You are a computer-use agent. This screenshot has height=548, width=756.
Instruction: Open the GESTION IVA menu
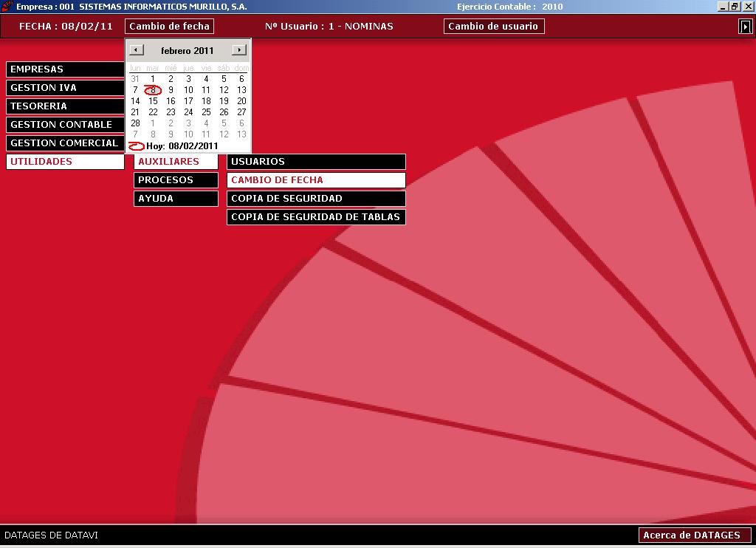(x=65, y=88)
